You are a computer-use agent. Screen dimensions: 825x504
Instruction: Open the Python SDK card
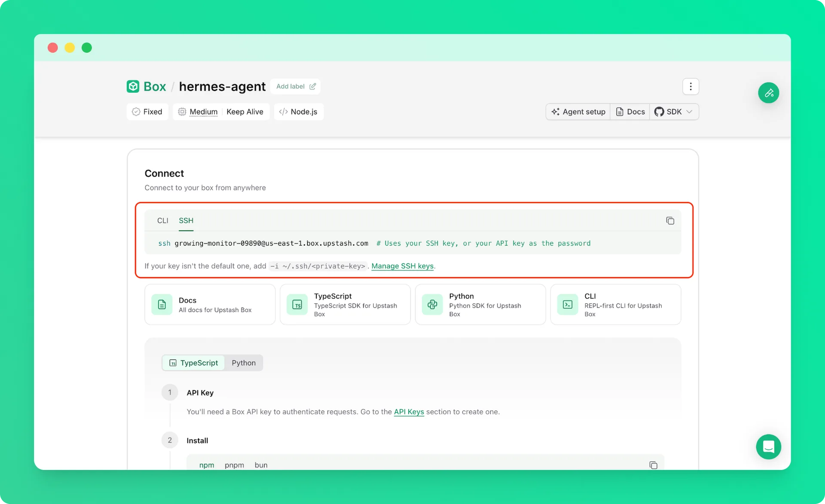pyautogui.click(x=480, y=304)
